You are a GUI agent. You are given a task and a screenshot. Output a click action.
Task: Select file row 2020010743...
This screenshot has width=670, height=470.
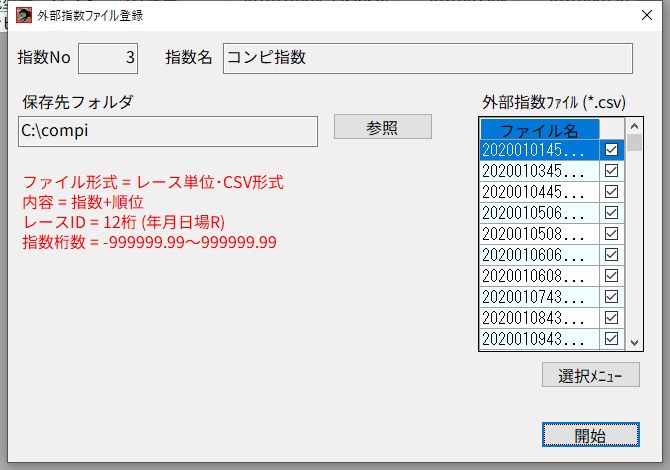540,297
